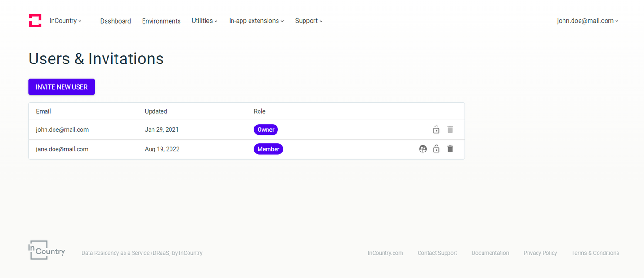
Task: Click the INVITE NEW USER button
Action: [61, 87]
